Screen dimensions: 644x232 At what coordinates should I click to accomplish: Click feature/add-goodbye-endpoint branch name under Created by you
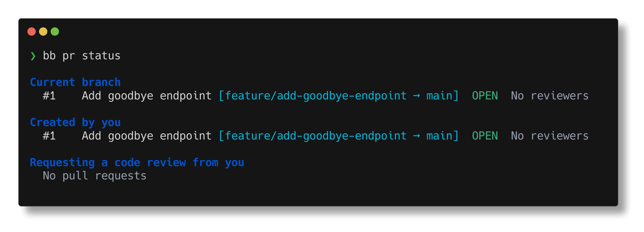click(316, 136)
